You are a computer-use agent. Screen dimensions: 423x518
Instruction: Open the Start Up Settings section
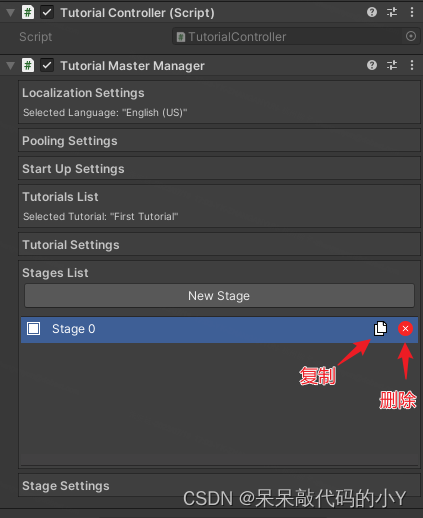(219, 169)
